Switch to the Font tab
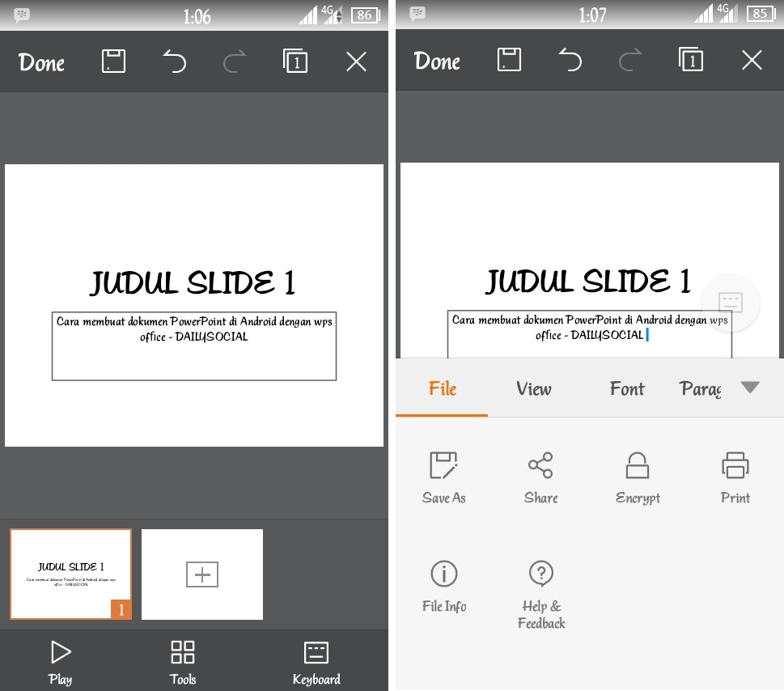This screenshot has width=784, height=691. click(627, 388)
